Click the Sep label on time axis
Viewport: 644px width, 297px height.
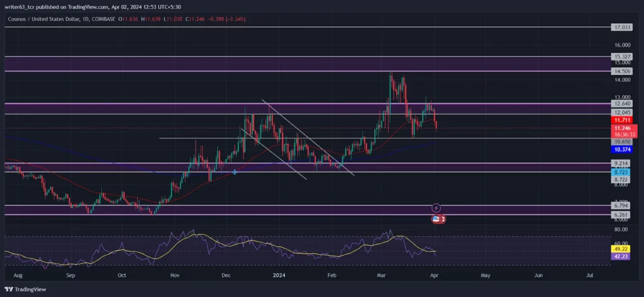click(x=72, y=275)
